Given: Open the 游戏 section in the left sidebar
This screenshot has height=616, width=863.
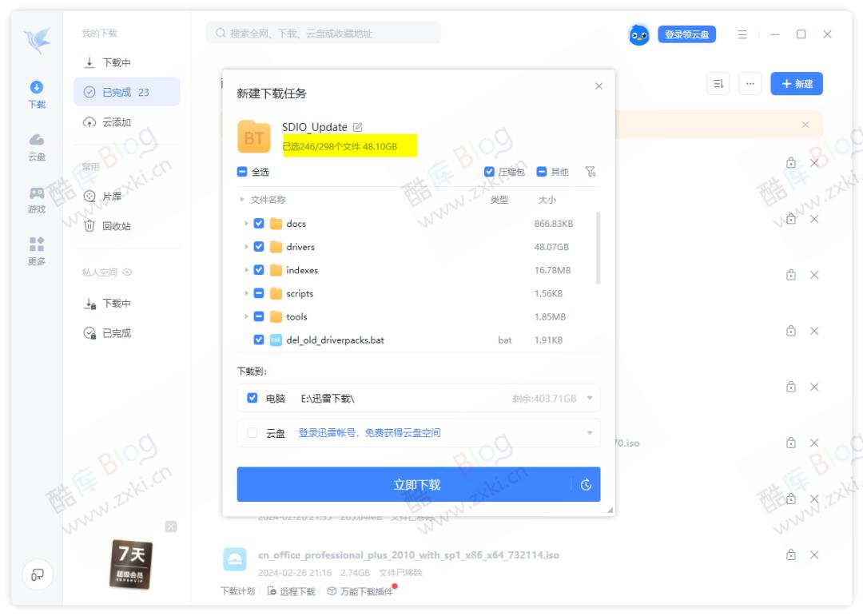Looking at the screenshot, I should (34, 200).
